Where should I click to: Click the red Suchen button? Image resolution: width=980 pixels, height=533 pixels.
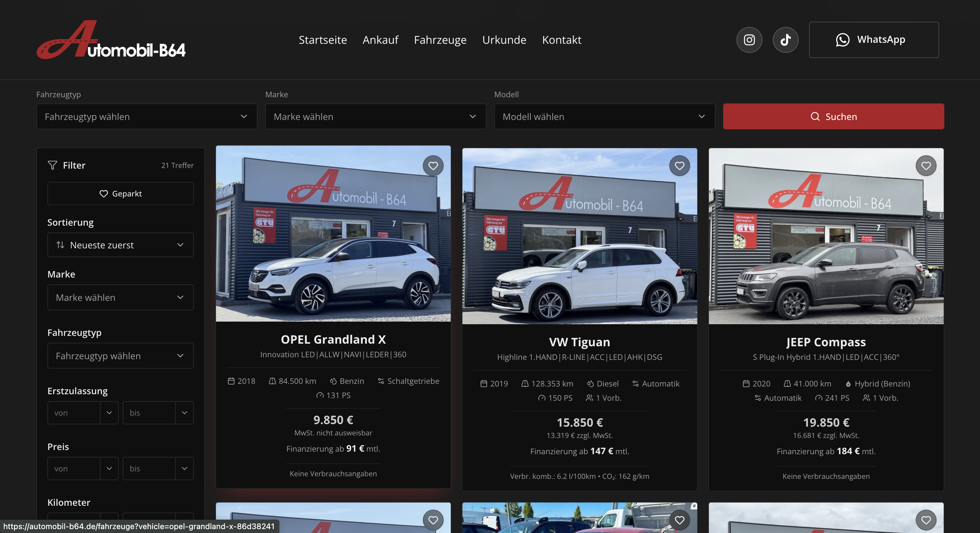point(833,116)
